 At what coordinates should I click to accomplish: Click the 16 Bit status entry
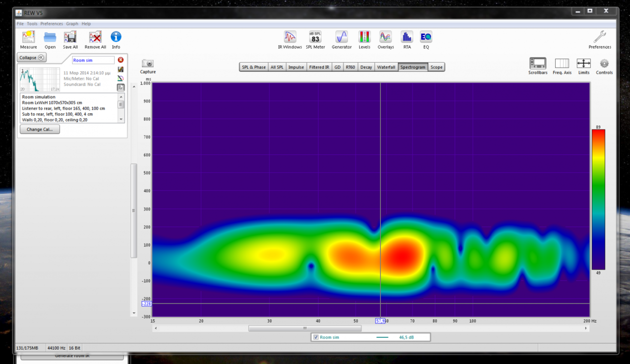coord(75,348)
